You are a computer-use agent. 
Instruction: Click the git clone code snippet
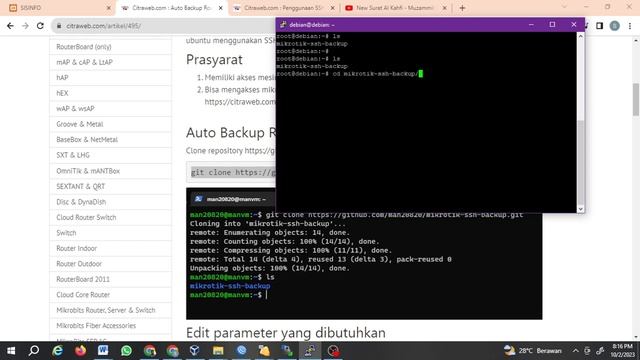(231, 172)
